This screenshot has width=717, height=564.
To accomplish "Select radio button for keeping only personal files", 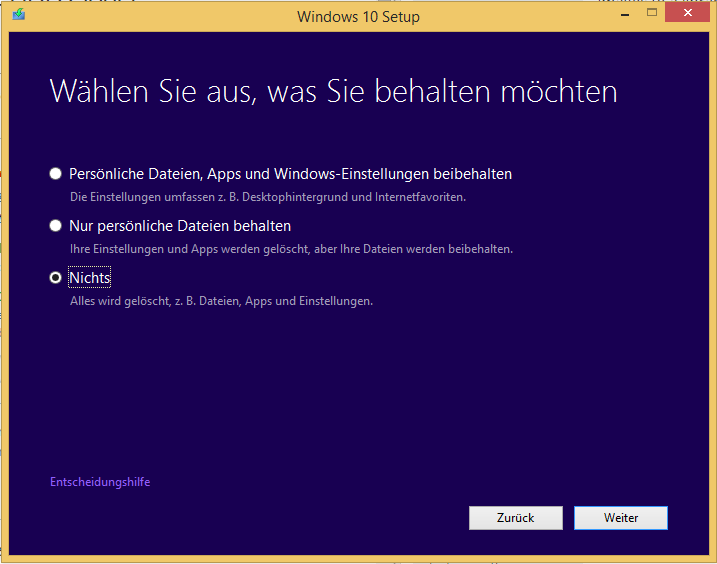I will coord(56,226).
